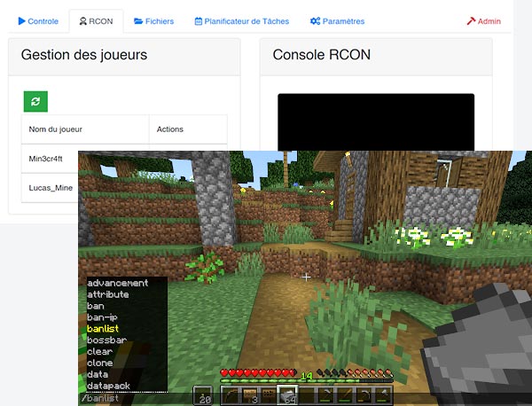The height and width of the screenshot is (406, 532).
Task: Choose bossbar command suggestion
Action: [107, 340]
